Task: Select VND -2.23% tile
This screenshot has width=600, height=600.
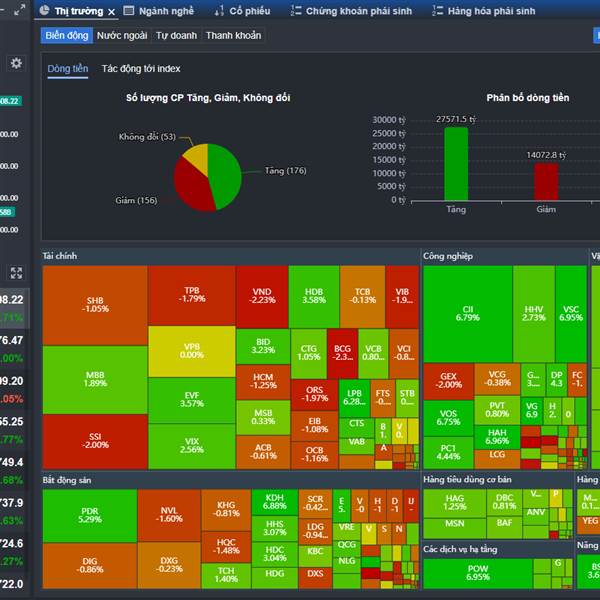Action: click(x=262, y=297)
